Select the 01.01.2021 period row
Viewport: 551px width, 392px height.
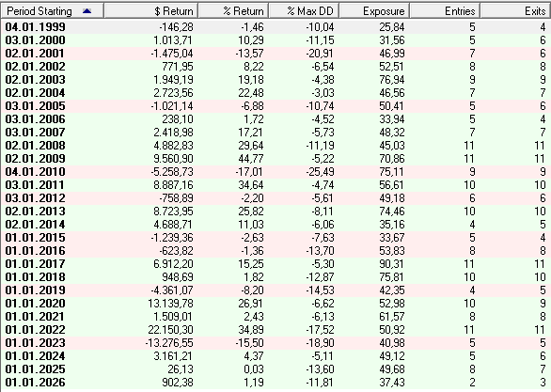tap(275, 317)
